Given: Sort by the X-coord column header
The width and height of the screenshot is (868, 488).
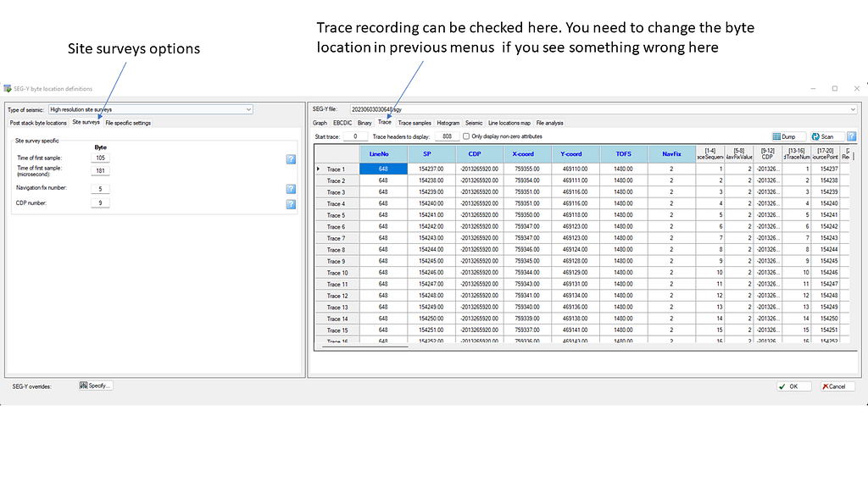Looking at the screenshot, I should (523, 154).
